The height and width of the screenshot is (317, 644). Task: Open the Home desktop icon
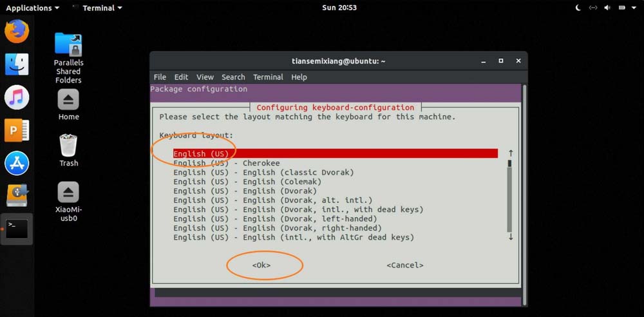click(x=69, y=105)
